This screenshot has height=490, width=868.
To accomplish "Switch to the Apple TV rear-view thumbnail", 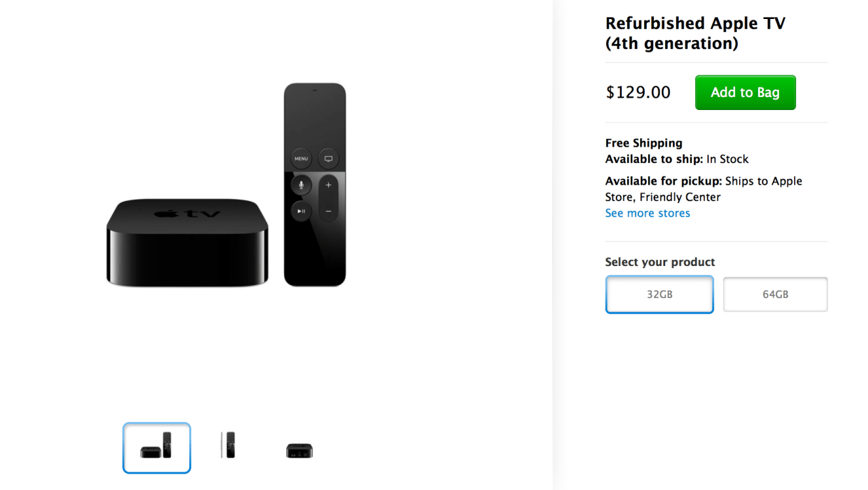I will 299,450.
